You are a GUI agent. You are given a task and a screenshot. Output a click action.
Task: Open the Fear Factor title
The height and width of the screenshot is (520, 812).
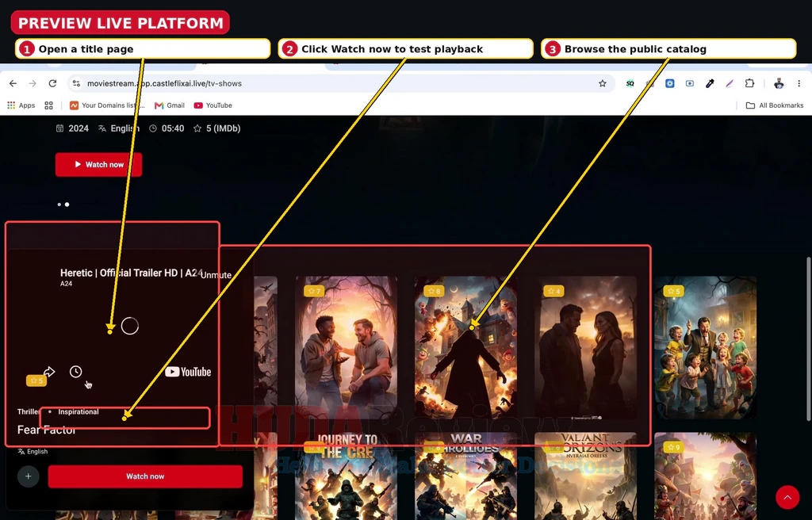pyautogui.click(x=46, y=430)
